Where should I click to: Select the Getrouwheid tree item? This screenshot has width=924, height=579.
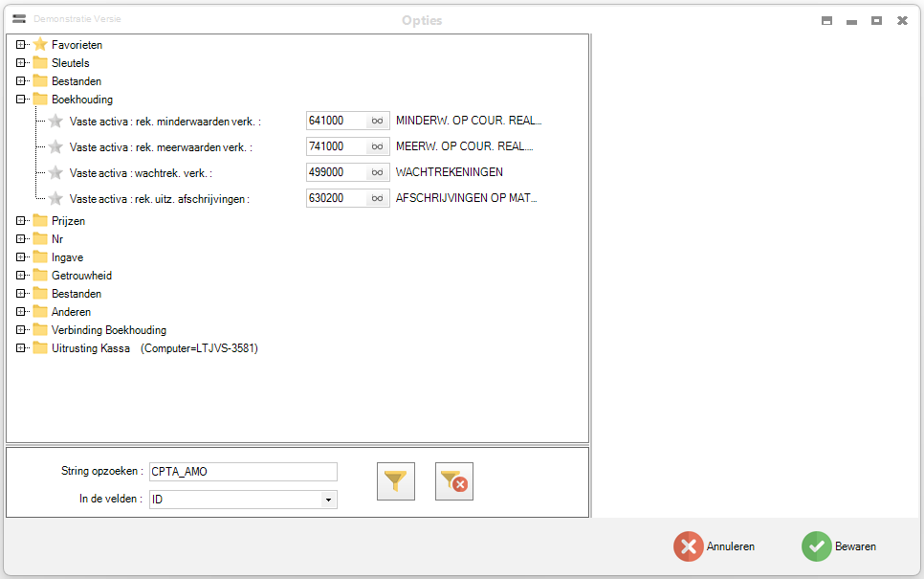coord(81,276)
